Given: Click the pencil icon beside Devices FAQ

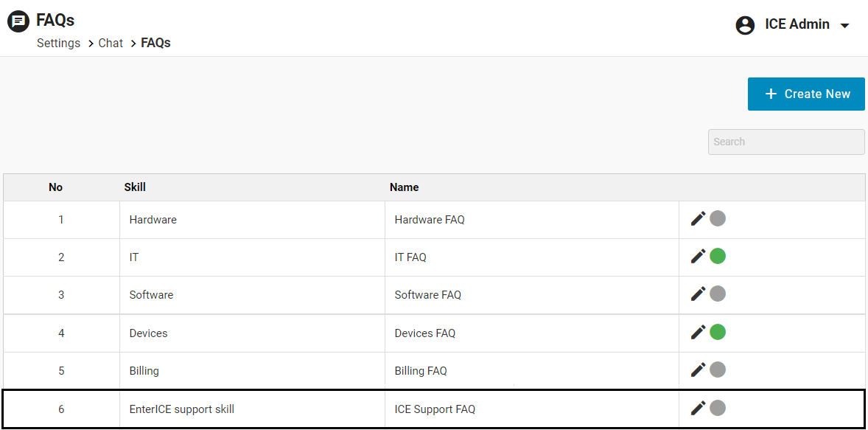Looking at the screenshot, I should tap(698, 332).
